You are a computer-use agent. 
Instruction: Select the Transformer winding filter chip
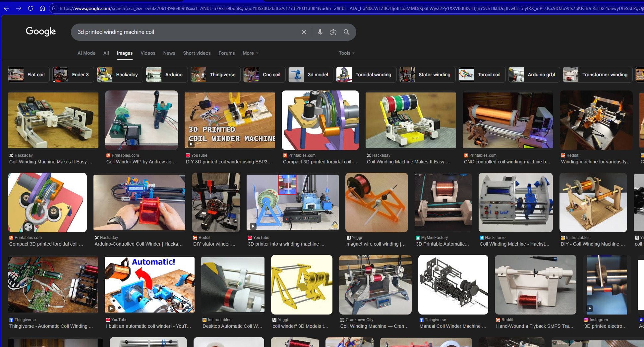pos(598,75)
